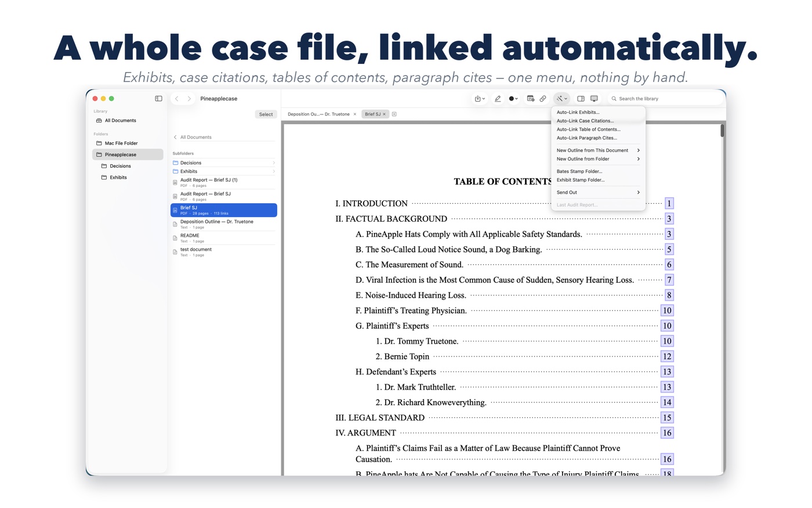Open Audit Report — Brief SJ (1) file

224,182
